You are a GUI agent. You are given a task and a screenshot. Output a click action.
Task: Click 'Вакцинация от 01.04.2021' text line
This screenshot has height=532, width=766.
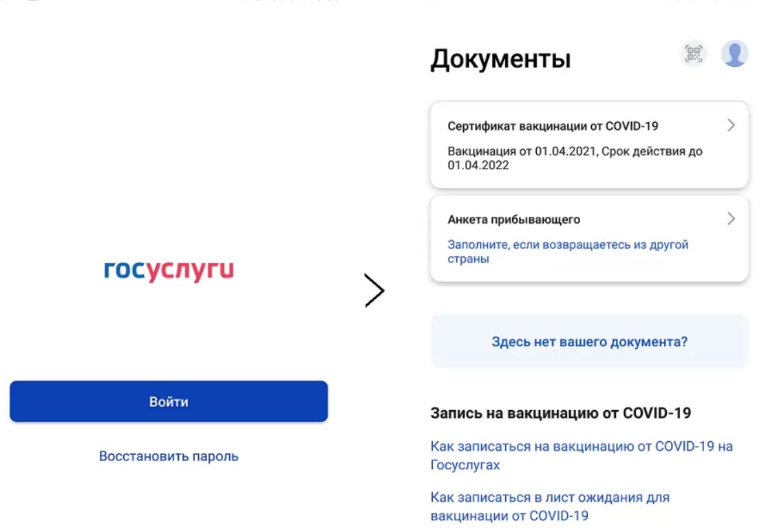522,151
